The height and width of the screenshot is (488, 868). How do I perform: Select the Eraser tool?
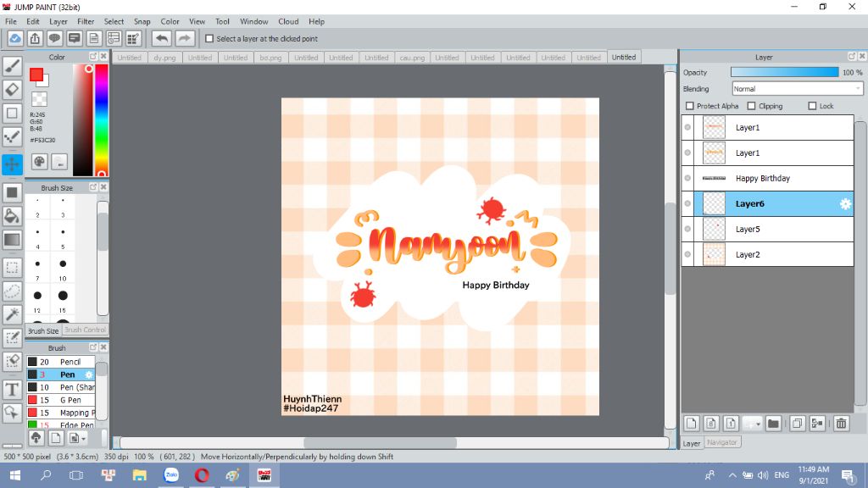point(12,90)
